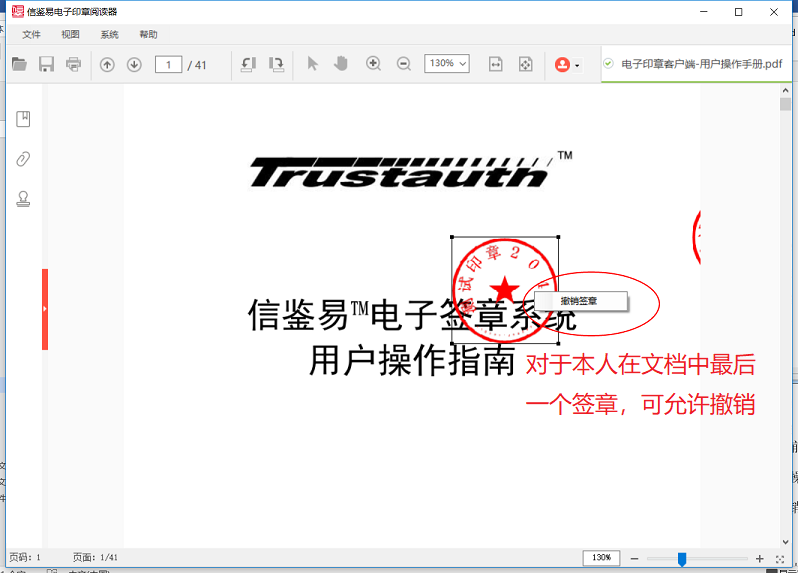
Task: Rotate the page clockwise
Action: click(x=276, y=64)
